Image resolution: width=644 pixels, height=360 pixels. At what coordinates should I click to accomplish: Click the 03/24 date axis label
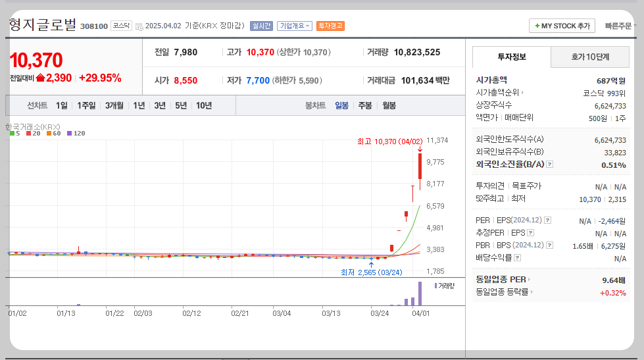[380, 313]
